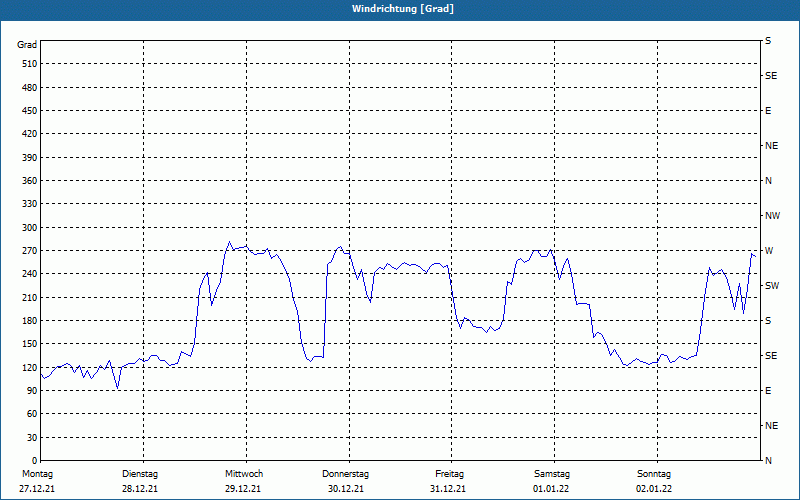This screenshot has height=500, width=800.
Task: Click the 210 y-axis value
Action: [30, 297]
